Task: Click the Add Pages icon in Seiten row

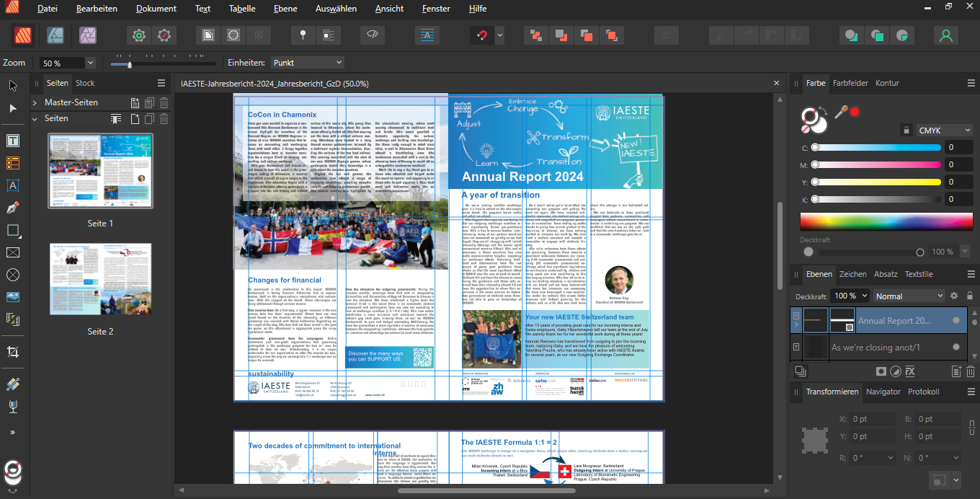Action: click(135, 119)
